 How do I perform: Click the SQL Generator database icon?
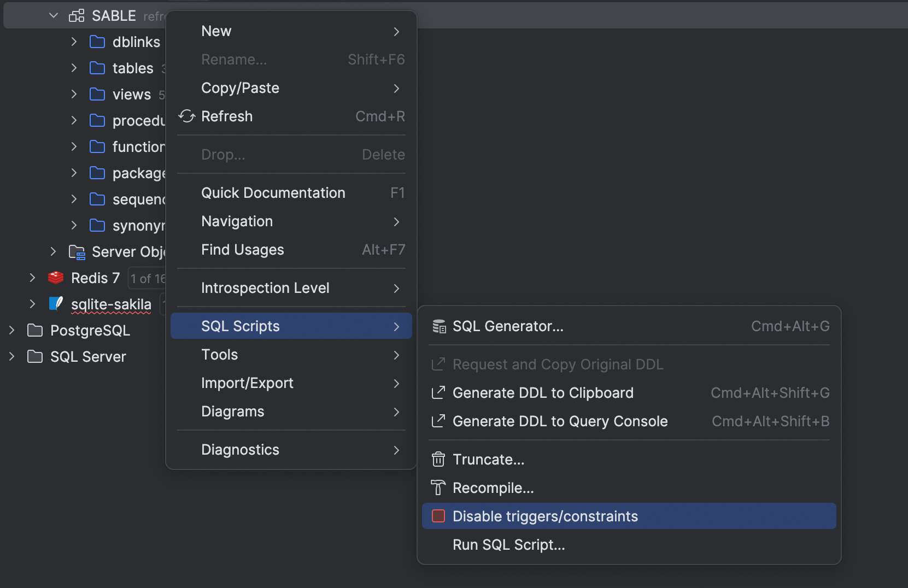(438, 326)
